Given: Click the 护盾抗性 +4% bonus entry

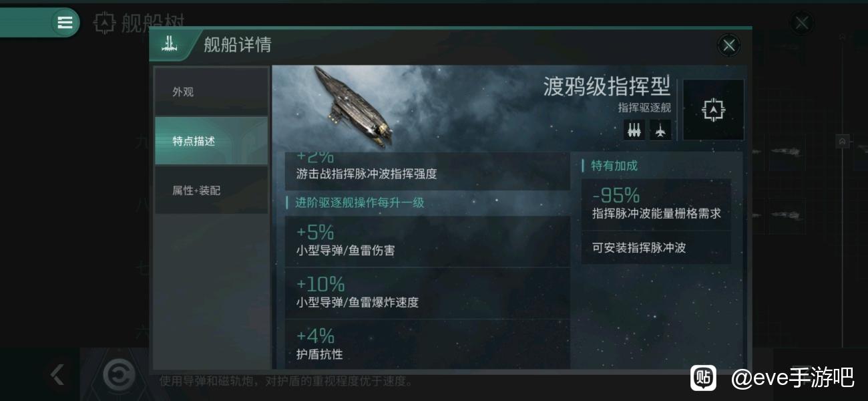Looking at the screenshot, I should 427,344.
